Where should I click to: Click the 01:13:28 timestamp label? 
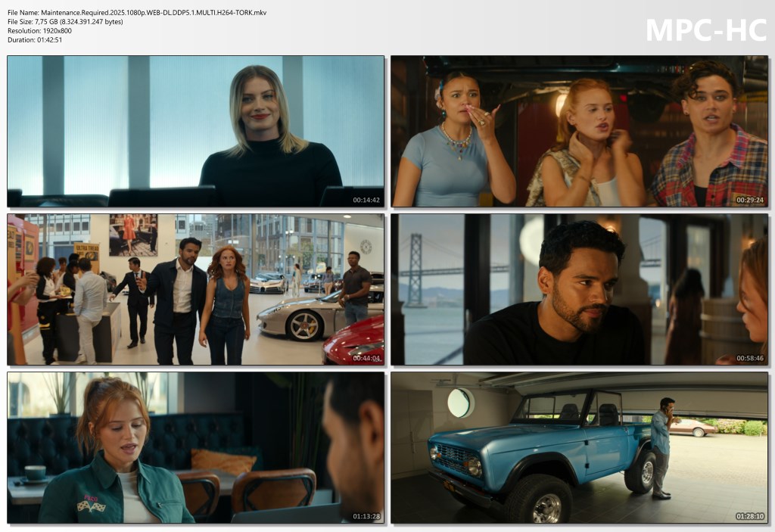366,516
